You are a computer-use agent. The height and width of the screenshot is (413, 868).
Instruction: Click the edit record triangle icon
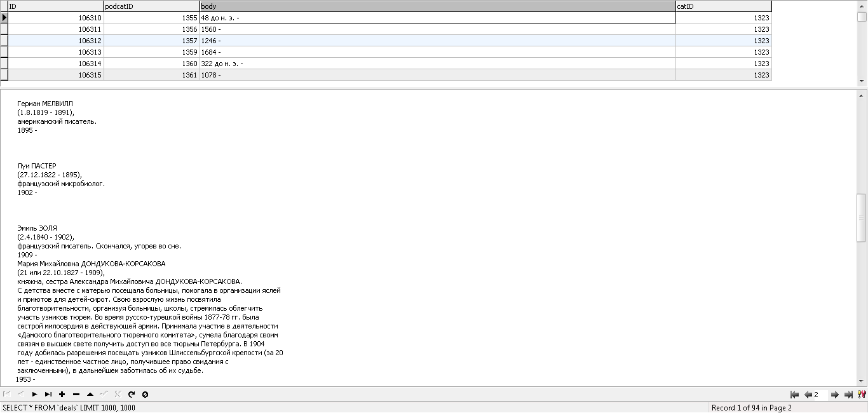(90, 394)
